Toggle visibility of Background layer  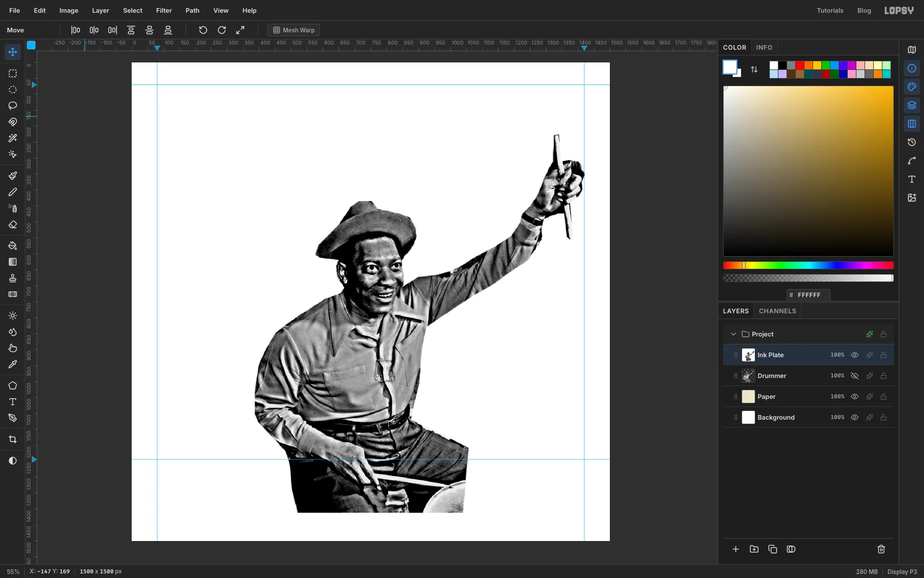point(855,417)
